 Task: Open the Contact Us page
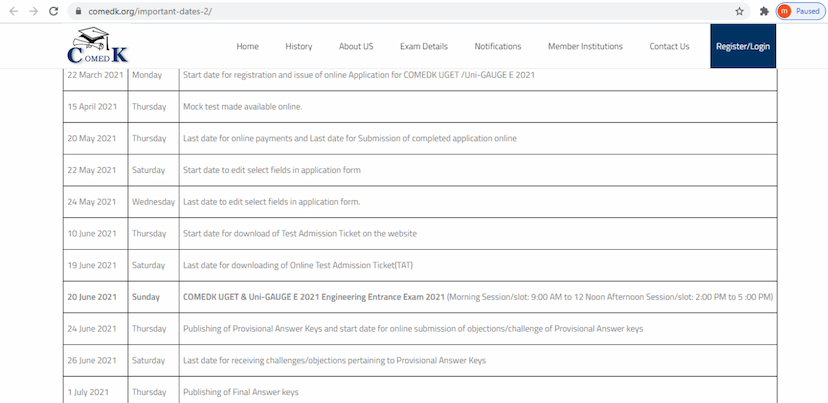pyautogui.click(x=669, y=46)
